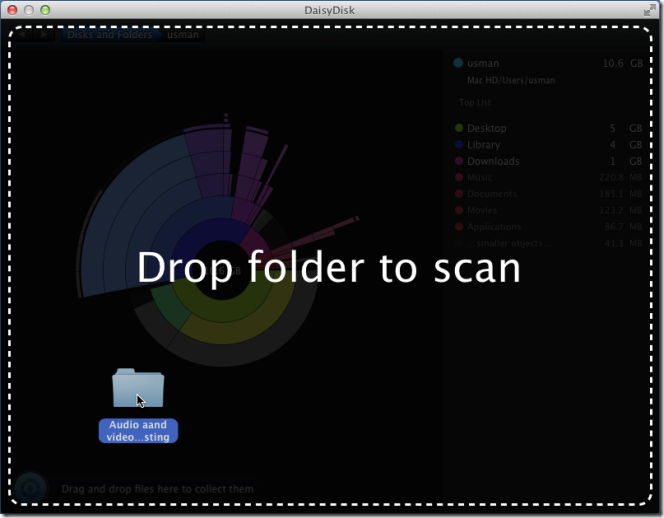
Task: Open the Disks and Folders breadcrumb
Action: tap(110, 34)
